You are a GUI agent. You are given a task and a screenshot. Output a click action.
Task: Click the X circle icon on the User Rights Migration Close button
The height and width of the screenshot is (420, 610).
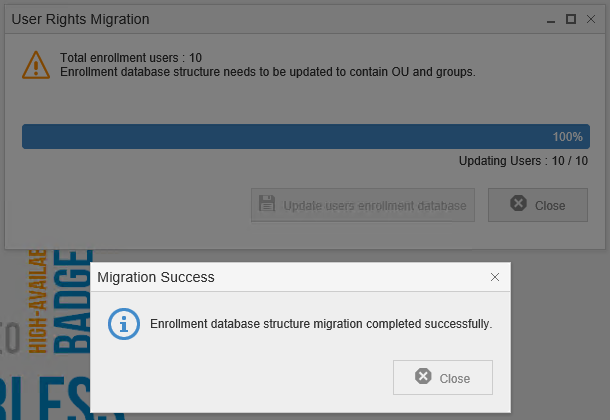pos(518,204)
